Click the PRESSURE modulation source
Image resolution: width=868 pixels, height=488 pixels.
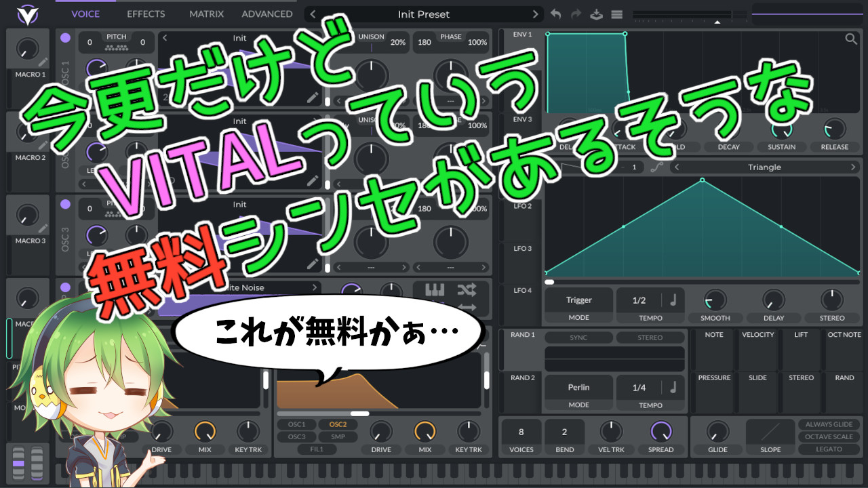pos(714,392)
